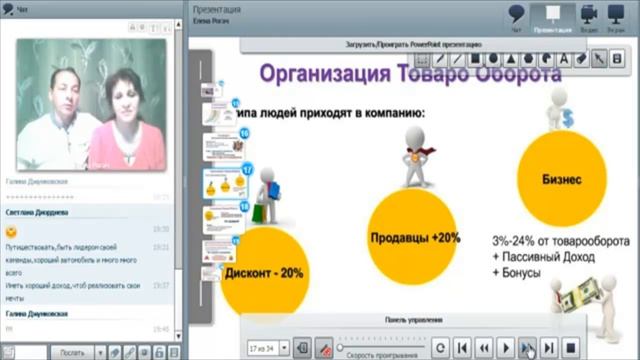Play the presentation
The image size is (640, 360).
click(x=506, y=348)
